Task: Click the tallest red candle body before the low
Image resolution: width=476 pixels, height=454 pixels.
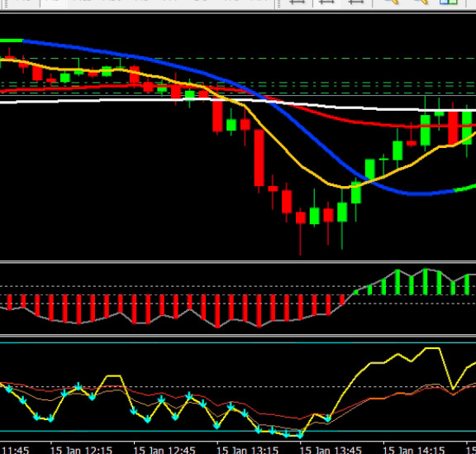Action: click(259, 157)
